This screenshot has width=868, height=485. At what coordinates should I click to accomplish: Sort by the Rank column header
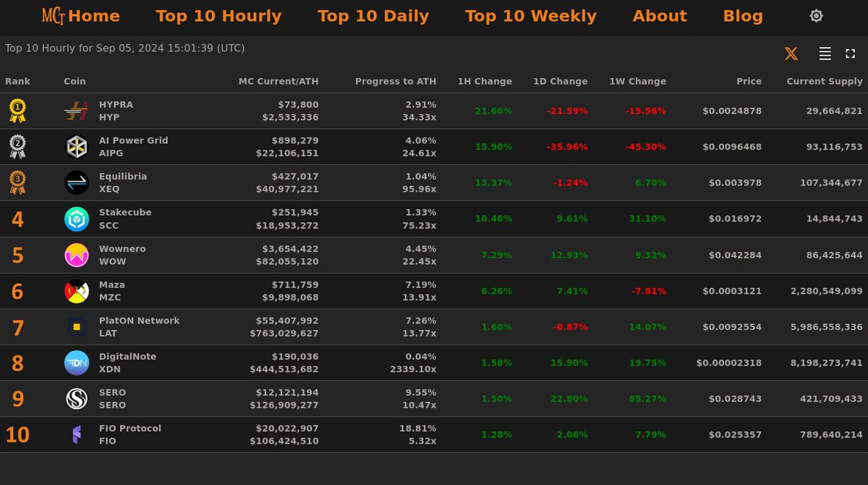tap(17, 81)
